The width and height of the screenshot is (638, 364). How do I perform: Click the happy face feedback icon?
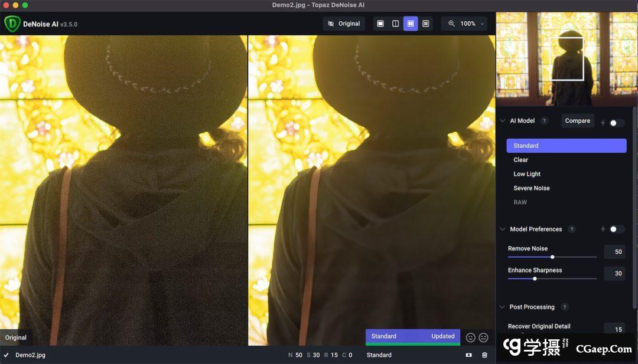pos(471,337)
